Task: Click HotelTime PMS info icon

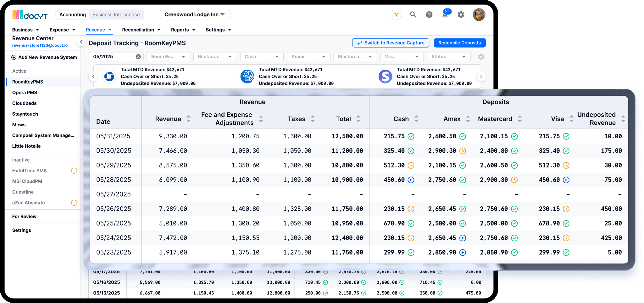Action: [x=74, y=171]
